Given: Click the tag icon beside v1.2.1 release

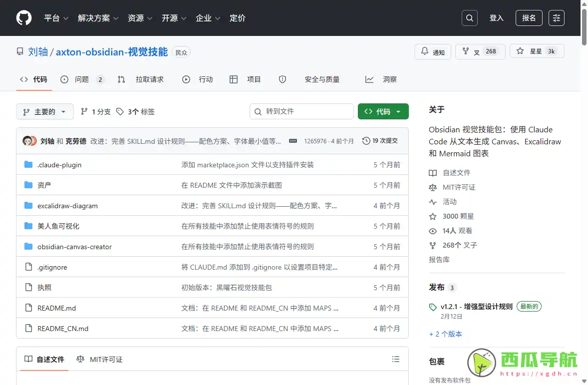Looking at the screenshot, I should pyautogui.click(x=433, y=307).
